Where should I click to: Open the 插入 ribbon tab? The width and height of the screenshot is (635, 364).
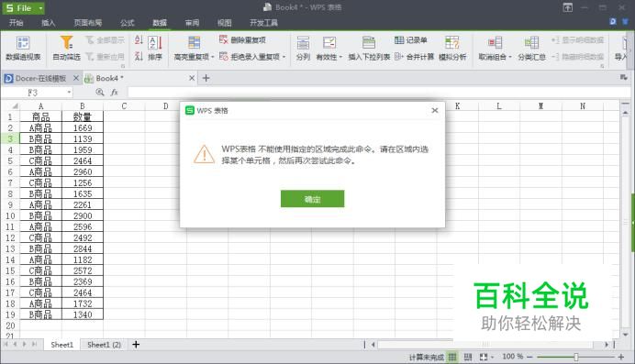point(49,23)
